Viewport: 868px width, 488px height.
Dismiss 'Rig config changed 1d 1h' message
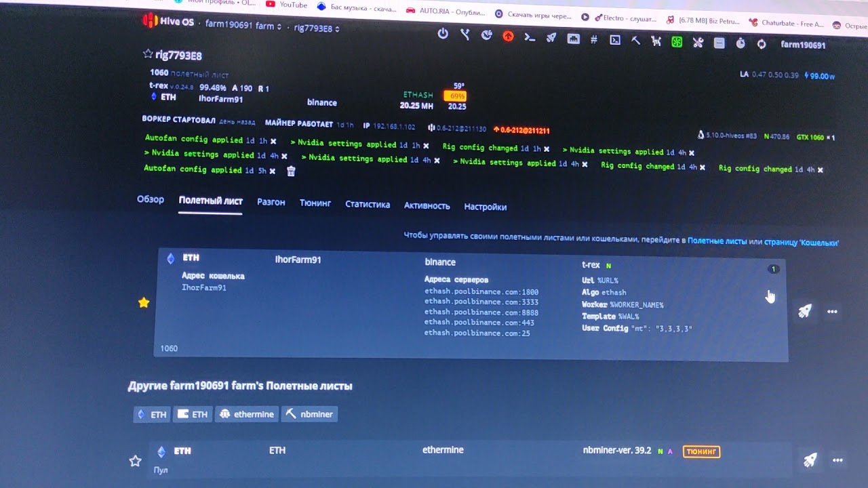[546, 149]
